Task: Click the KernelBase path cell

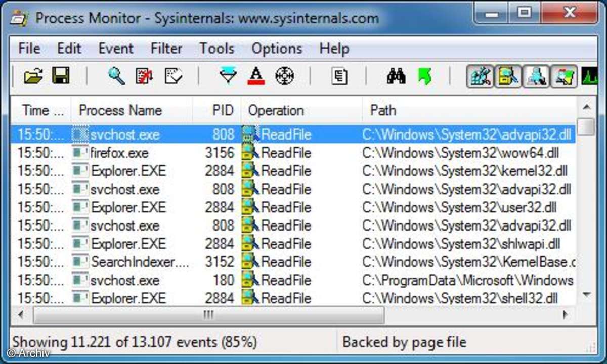Action: pyautogui.click(x=469, y=262)
